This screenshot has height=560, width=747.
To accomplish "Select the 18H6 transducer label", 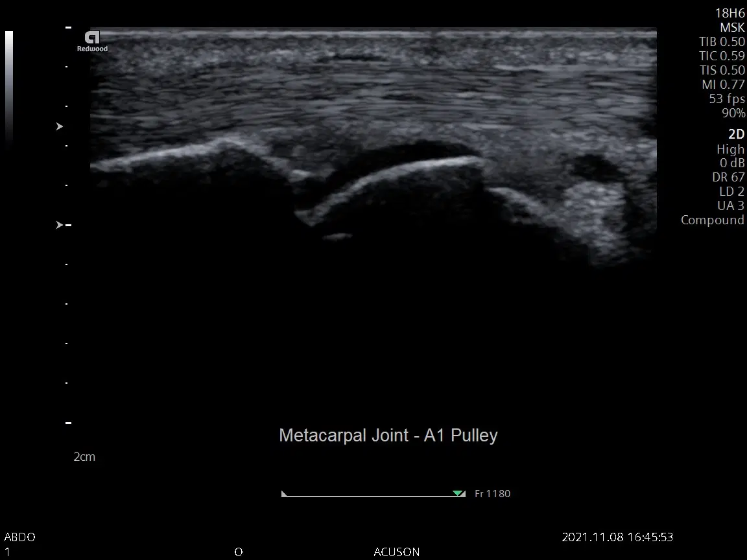I will (729, 14).
